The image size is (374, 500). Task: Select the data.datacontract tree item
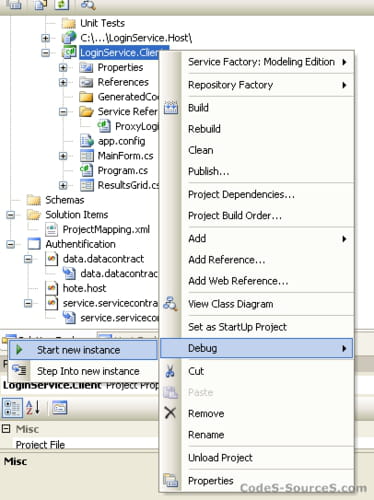(x=103, y=259)
